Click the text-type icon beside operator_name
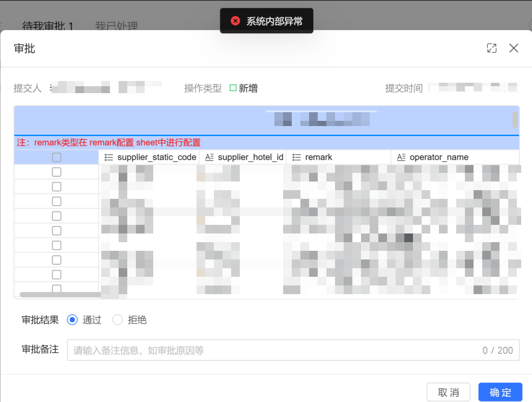532x402 pixels. point(401,157)
